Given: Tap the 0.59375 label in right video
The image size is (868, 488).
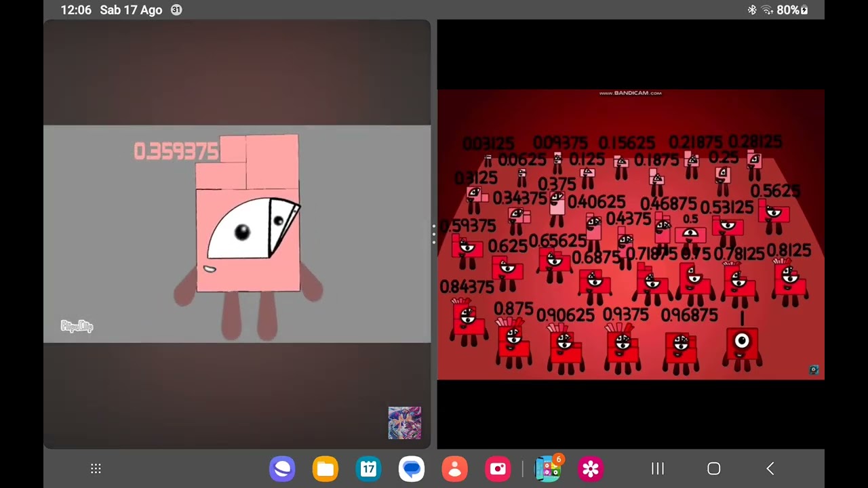Looking at the screenshot, I should 469,226.
